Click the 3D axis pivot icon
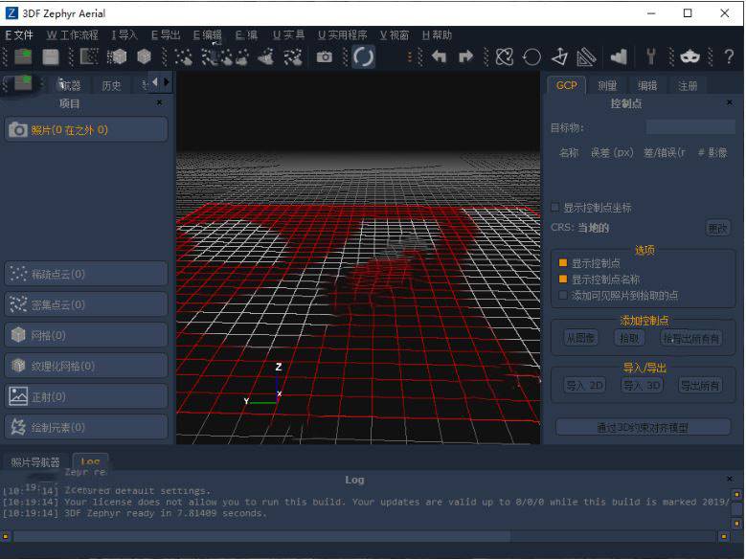 pyautogui.click(x=559, y=57)
